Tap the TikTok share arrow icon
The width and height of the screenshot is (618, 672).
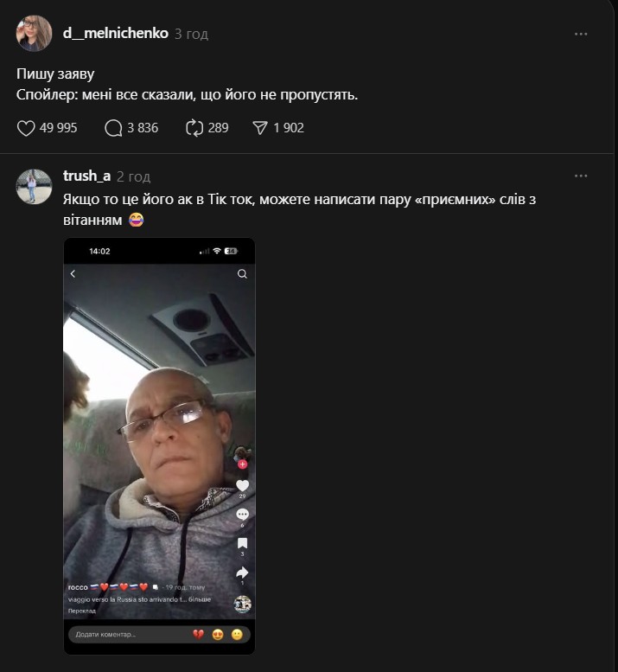point(242,572)
